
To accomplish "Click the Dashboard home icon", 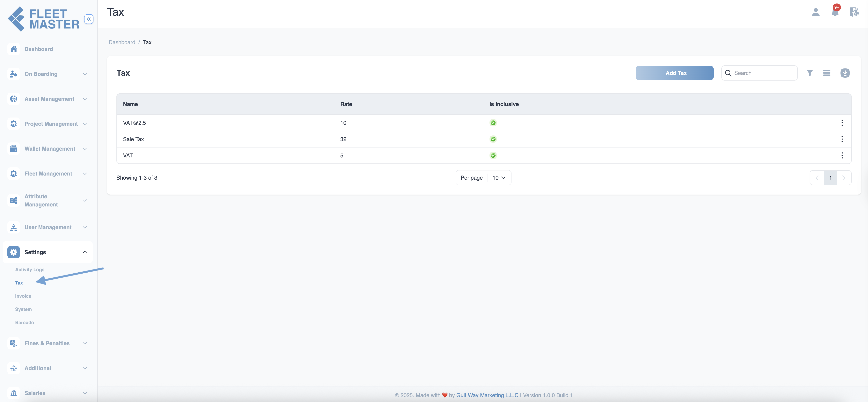I will [13, 49].
